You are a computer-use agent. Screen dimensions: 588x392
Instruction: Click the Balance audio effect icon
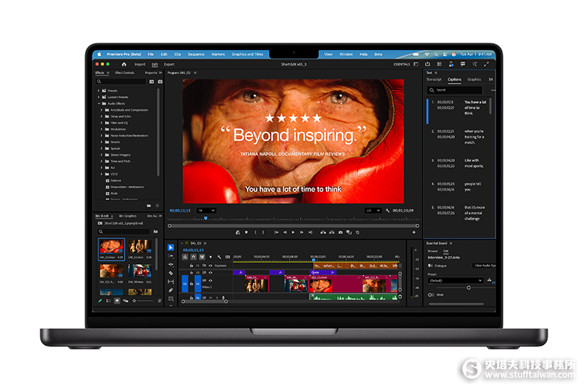click(x=108, y=180)
